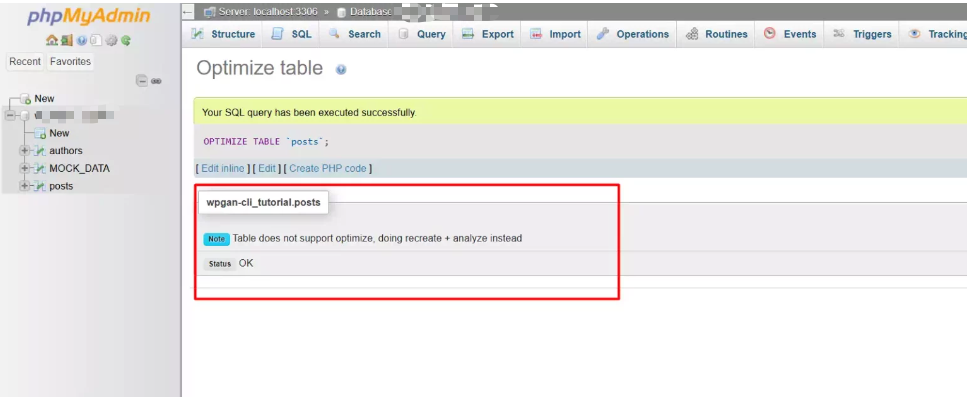Click the Create PHP code link

(327, 168)
